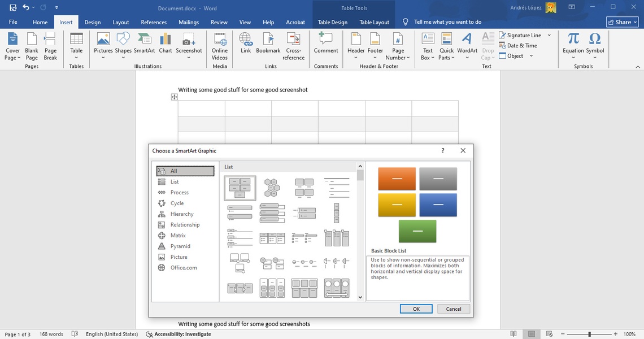
Task: Open the Screenshot dropdown menu
Action: click(189, 57)
